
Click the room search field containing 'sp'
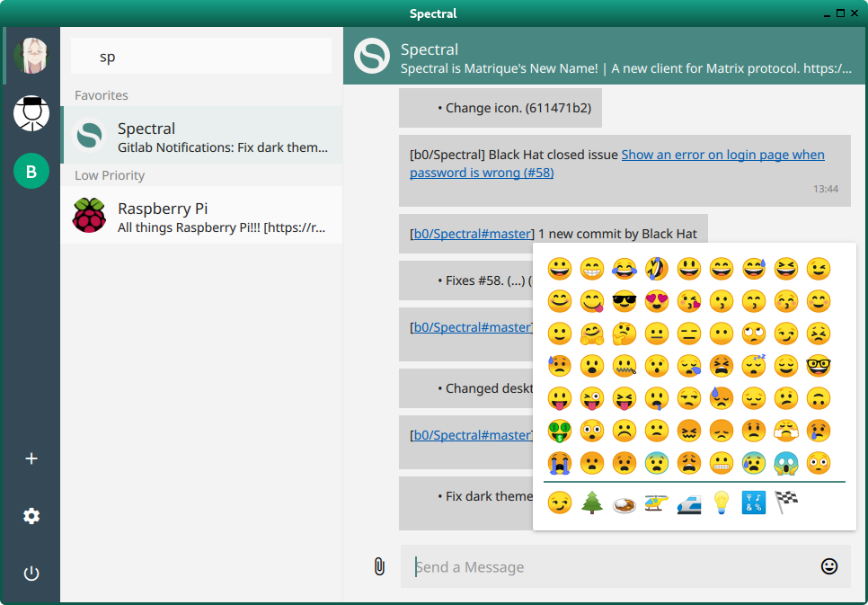201,57
